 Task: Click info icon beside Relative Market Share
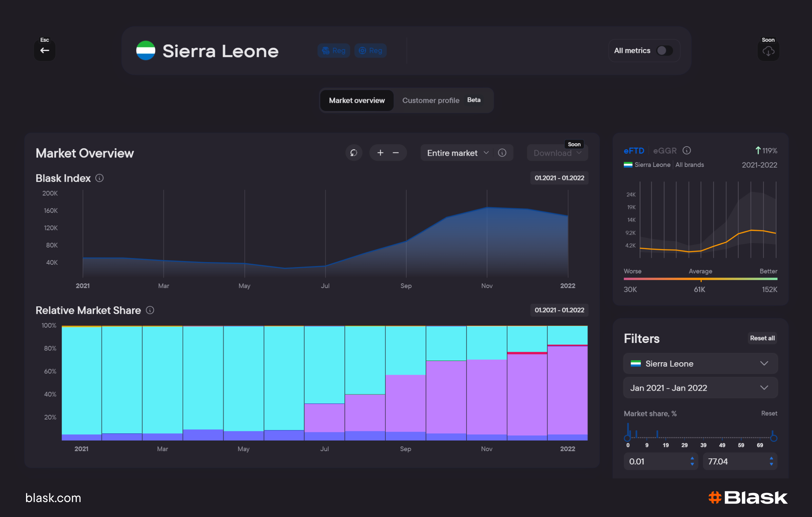click(x=150, y=310)
